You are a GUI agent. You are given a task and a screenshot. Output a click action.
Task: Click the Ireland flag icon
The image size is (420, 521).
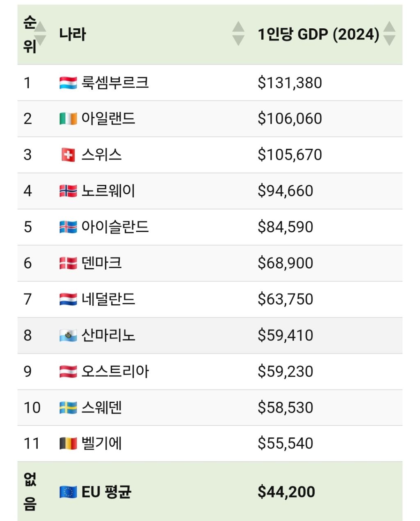pyautogui.click(x=68, y=119)
